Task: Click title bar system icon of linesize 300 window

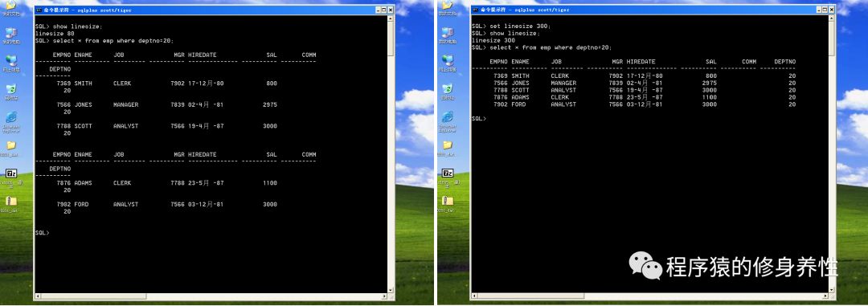Action: pos(476,10)
